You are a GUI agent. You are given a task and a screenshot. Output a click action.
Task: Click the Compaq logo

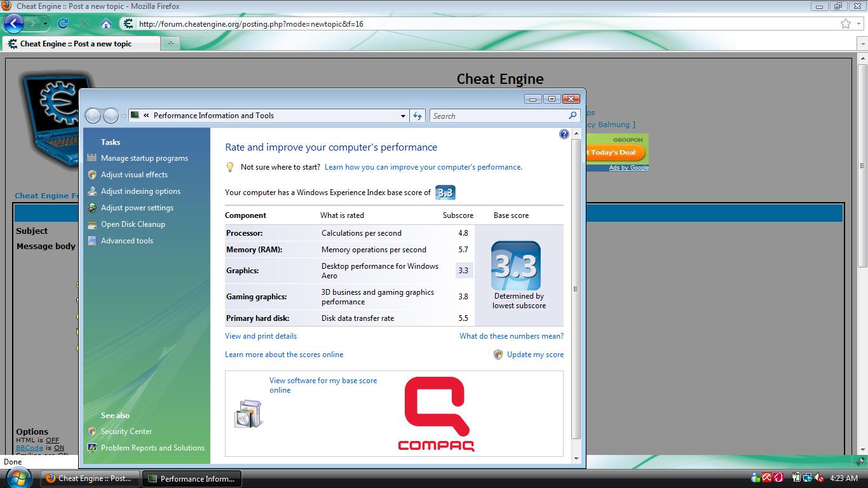pyautogui.click(x=437, y=414)
